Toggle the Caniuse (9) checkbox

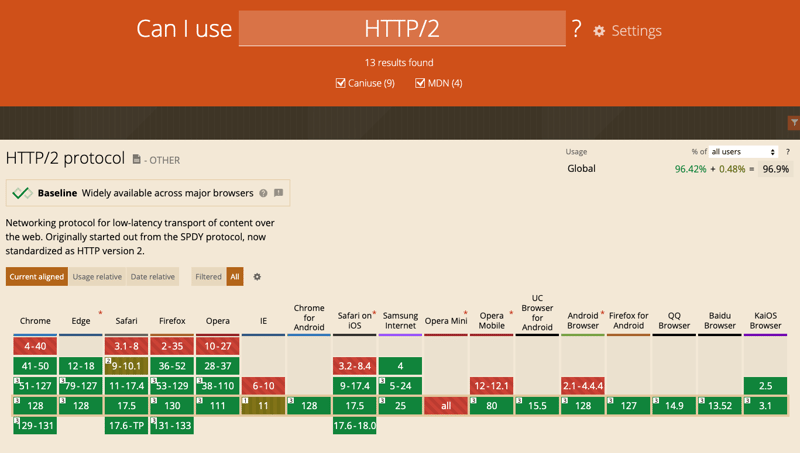pos(340,83)
